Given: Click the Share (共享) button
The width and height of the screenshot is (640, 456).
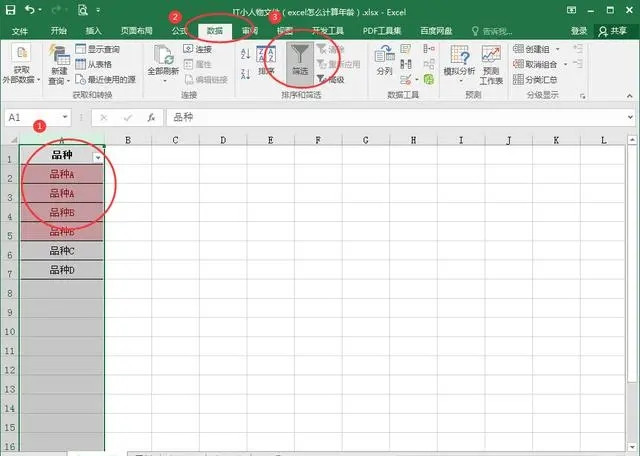Looking at the screenshot, I should point(615,31).
